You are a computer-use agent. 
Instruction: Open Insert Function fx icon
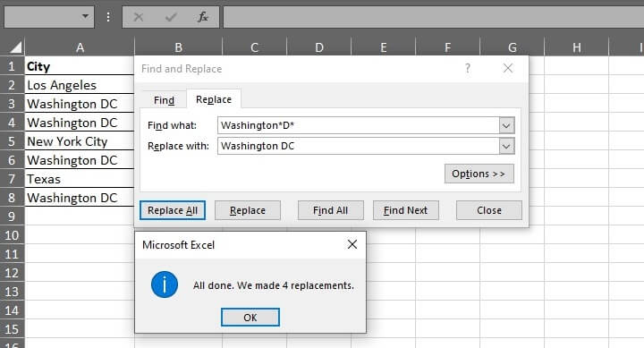tap(203, 17)
